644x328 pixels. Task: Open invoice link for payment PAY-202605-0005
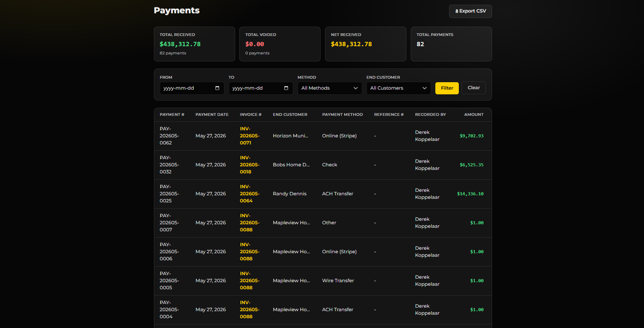tap(249, 281)
